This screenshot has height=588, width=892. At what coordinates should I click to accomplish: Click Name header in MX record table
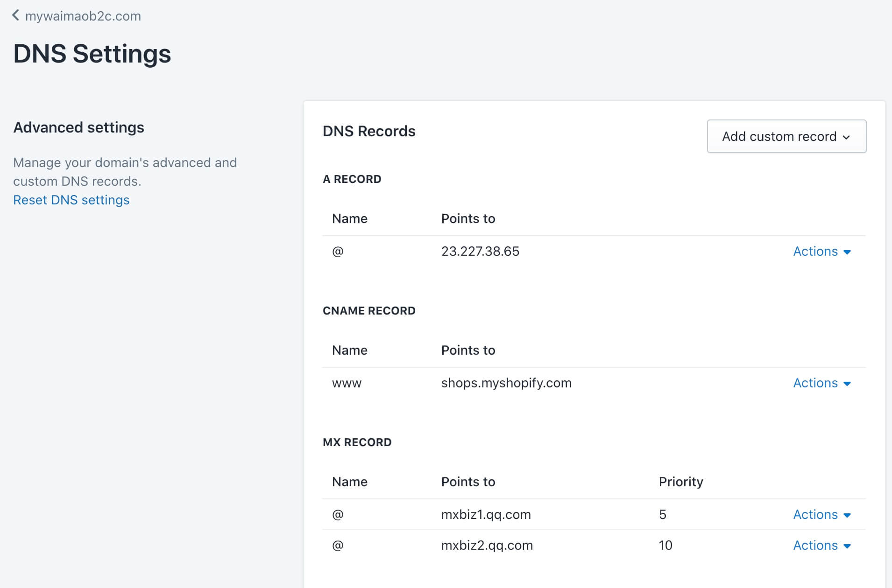pyautogui.click(x=350, y=482)
